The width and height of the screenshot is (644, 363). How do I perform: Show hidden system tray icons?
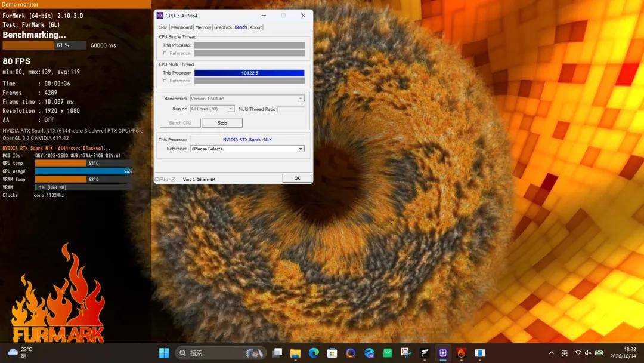coord(551,353)
